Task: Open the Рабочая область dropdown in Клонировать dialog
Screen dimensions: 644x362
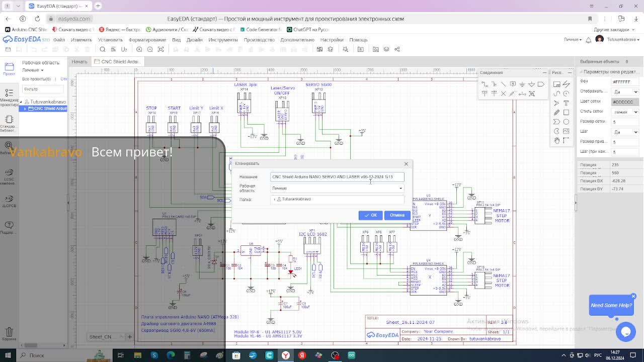Action: click(337, 188)
